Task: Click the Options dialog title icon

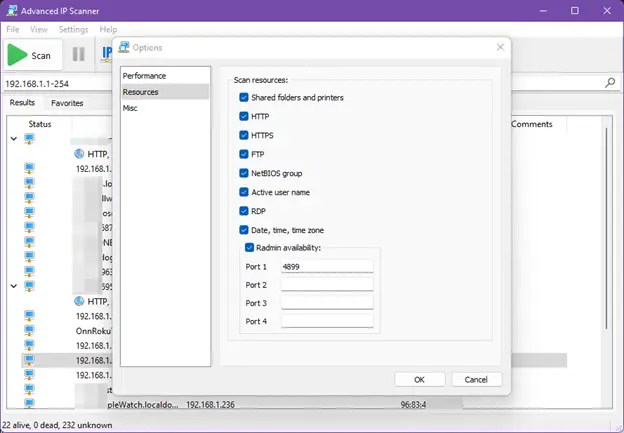Action: click(x=124, y=47)
